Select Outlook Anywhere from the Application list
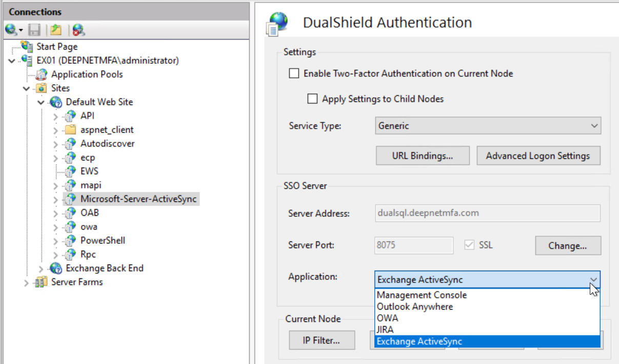619x364 pixels. pyautogui.click(x=415, y=307)
